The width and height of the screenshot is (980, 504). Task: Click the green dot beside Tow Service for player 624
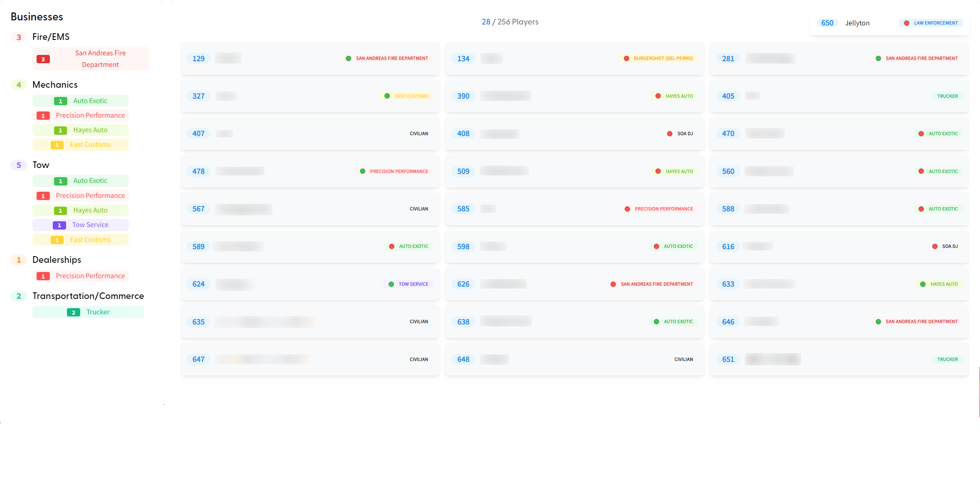coord(391,284)
